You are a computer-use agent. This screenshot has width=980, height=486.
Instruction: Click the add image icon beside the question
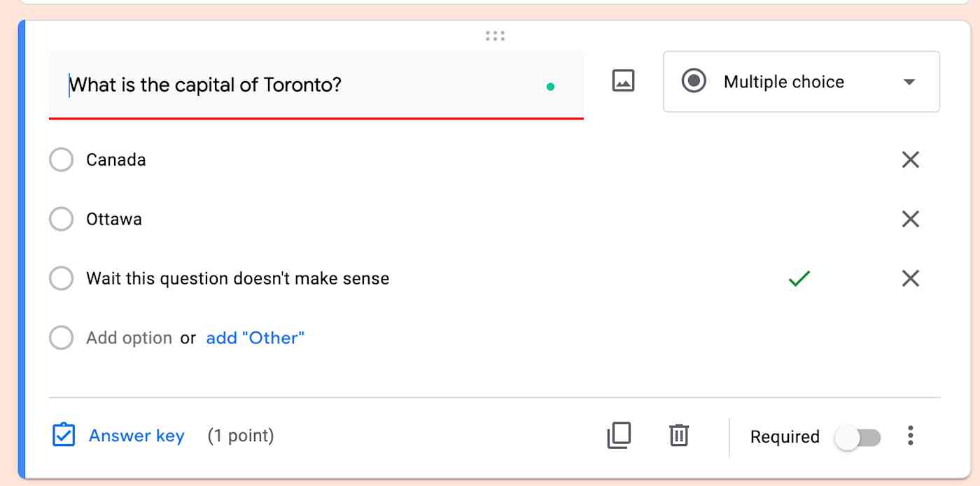(x=623, y=80)
